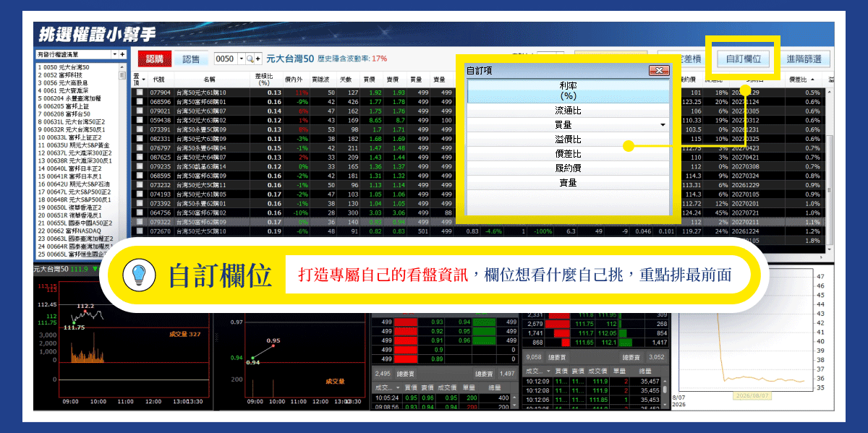
Task: Open the 有發行權證清單 dropdown
Action: tap(114, 54)
